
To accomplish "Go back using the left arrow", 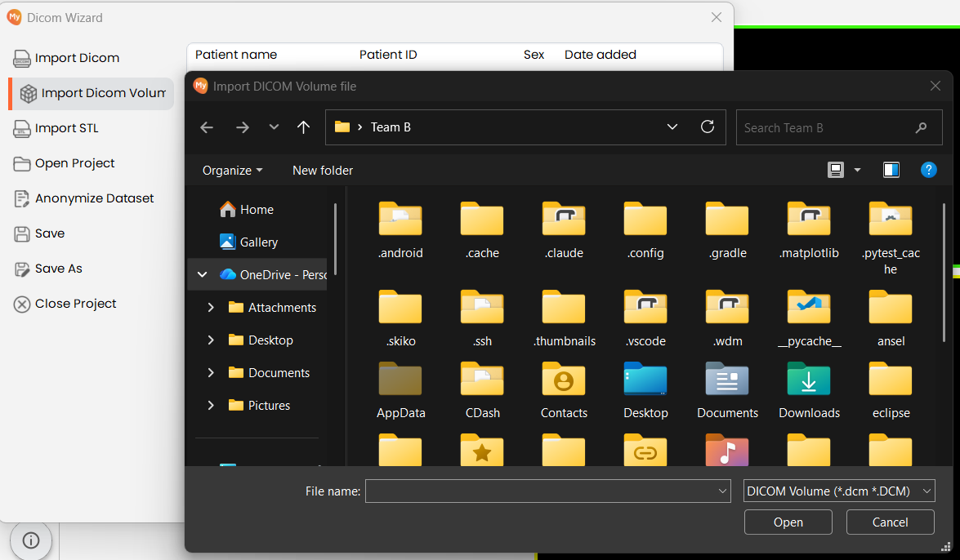I will 207,127.
